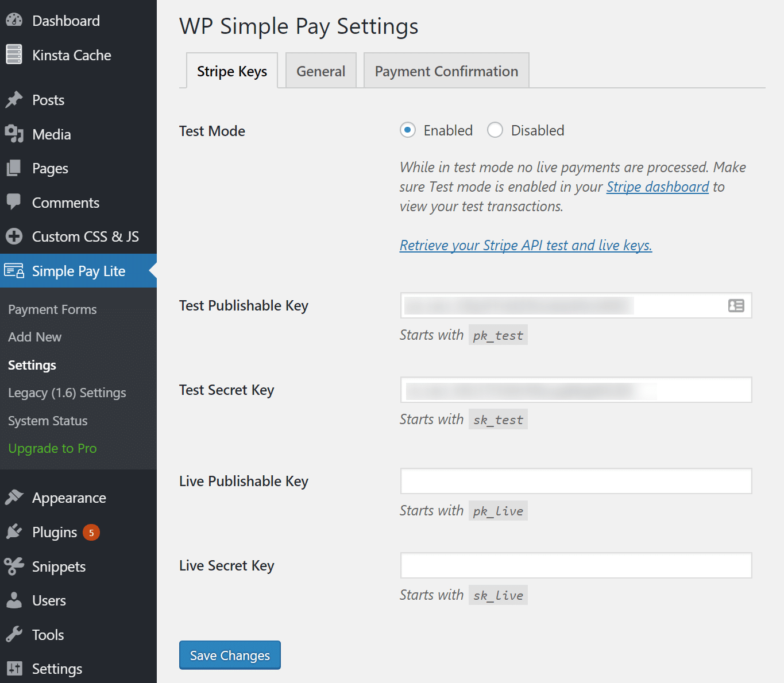Click the Simple Pay Lite credit card icon
This screenshot has width=784, height=683.
tap(14, 270)
